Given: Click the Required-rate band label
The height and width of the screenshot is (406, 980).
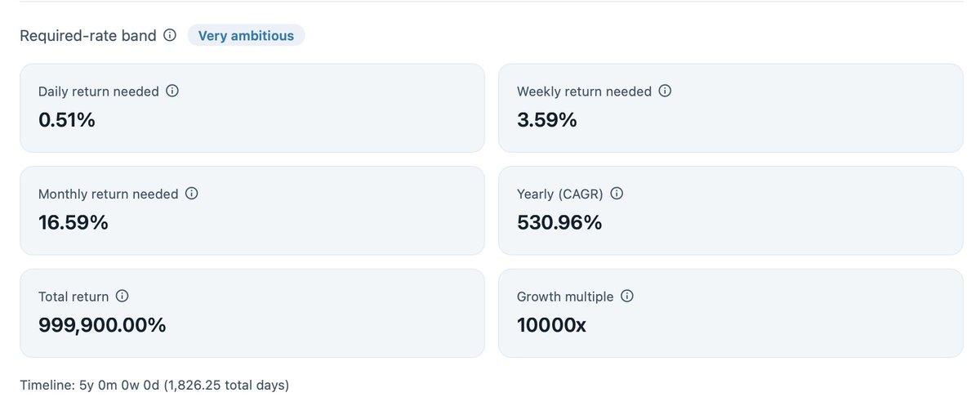Looking at the screenshot, I should (88, 36).
